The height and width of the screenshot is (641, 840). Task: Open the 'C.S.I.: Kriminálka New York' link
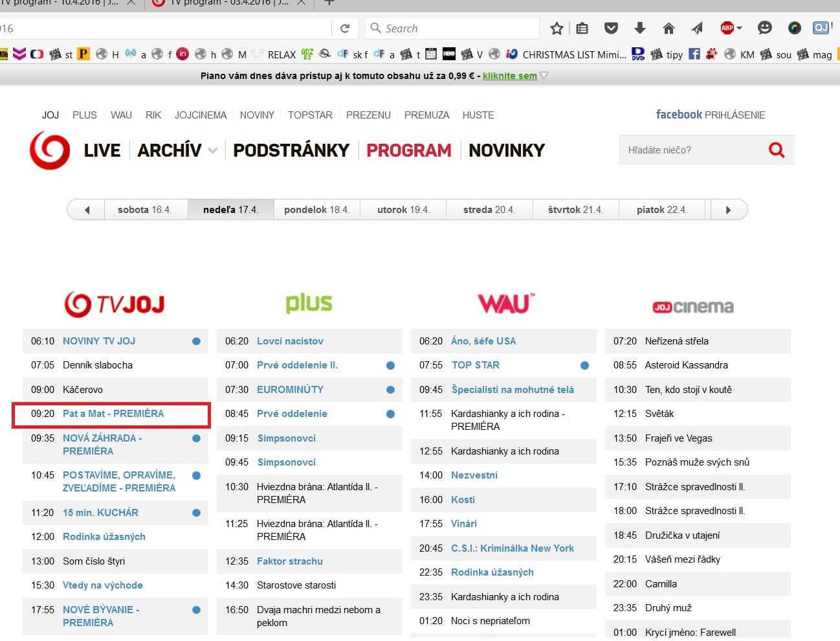(513, 548)
